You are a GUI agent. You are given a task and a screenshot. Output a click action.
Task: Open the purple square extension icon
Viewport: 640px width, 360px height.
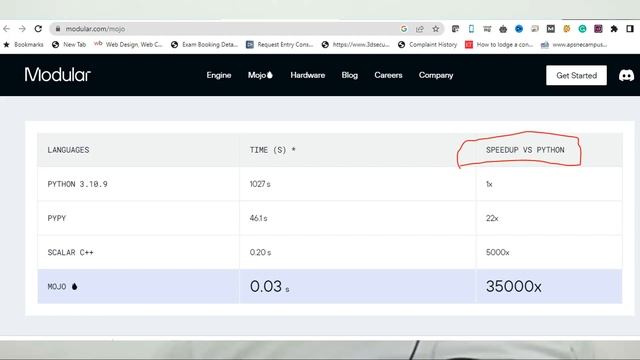coord(598,29)
